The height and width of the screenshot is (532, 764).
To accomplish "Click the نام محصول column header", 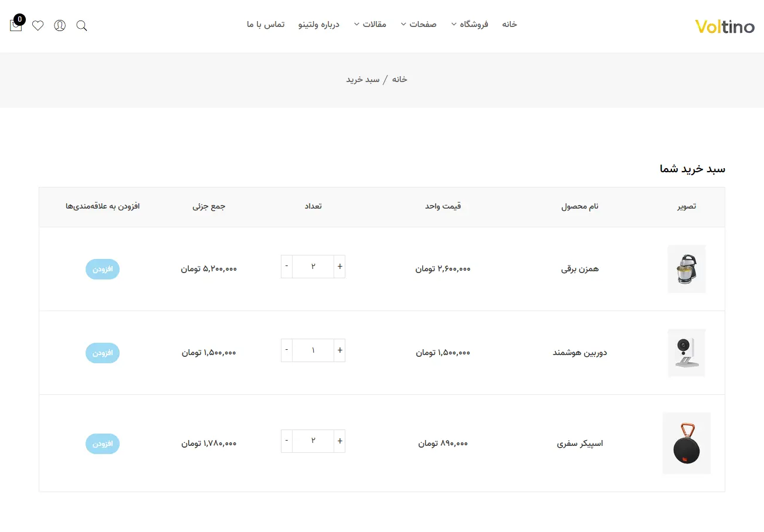I will [x=580, y=206].
